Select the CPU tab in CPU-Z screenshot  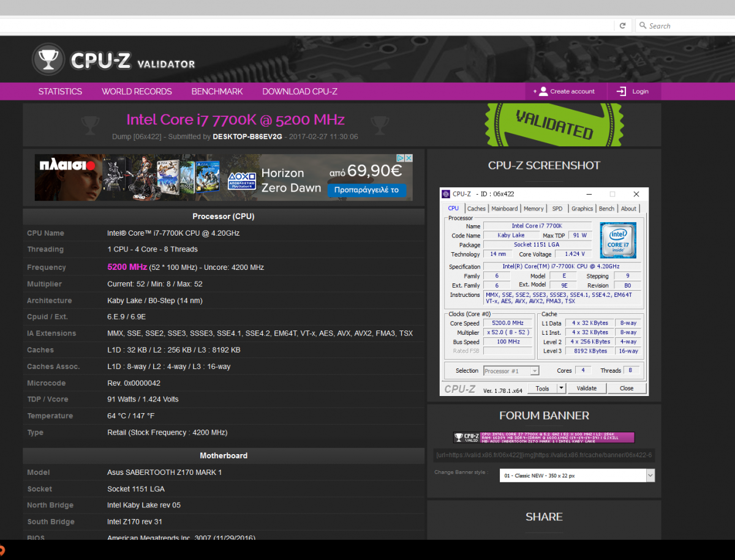pyautogui.click(x=453, y=208)
